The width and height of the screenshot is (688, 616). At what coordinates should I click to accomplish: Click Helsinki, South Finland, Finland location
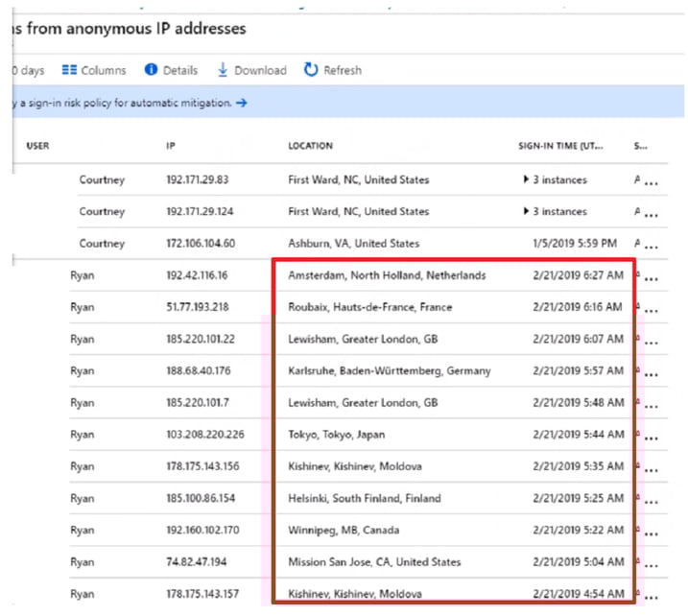(x=365, y=498)
